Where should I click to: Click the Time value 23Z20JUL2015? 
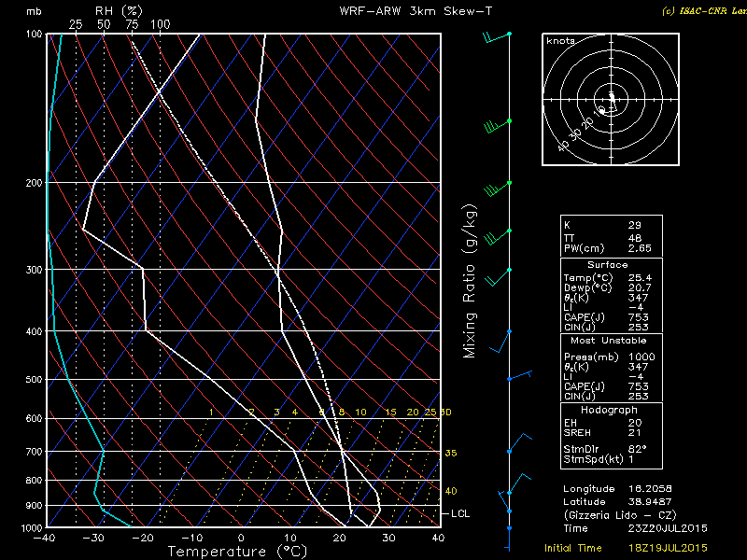click(x=668, y=528)
